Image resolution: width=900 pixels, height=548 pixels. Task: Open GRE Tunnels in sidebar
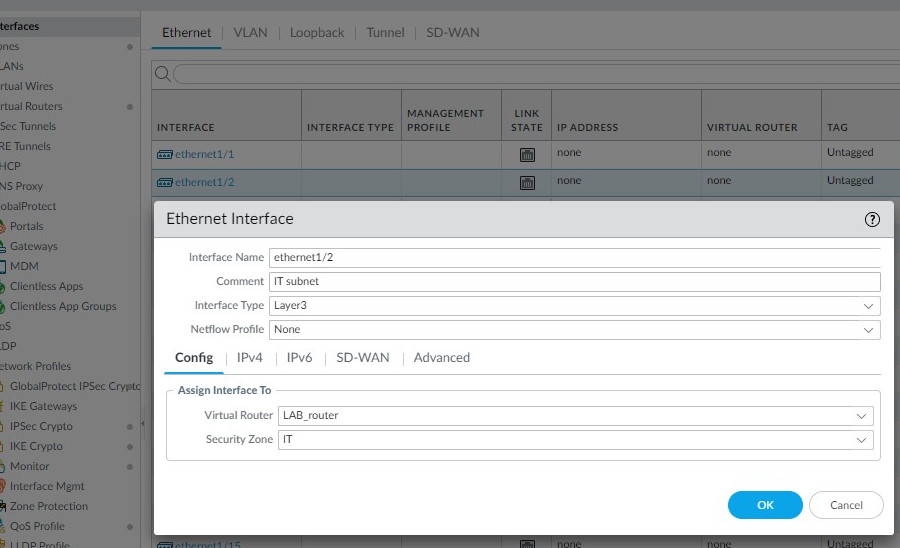coord(25,146)
